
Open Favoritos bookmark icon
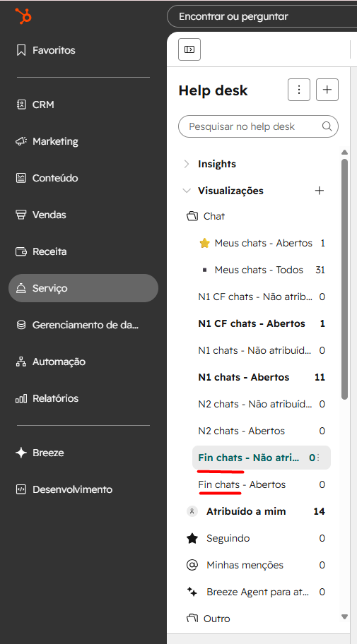pyautogui.click(x=21, y=51)
